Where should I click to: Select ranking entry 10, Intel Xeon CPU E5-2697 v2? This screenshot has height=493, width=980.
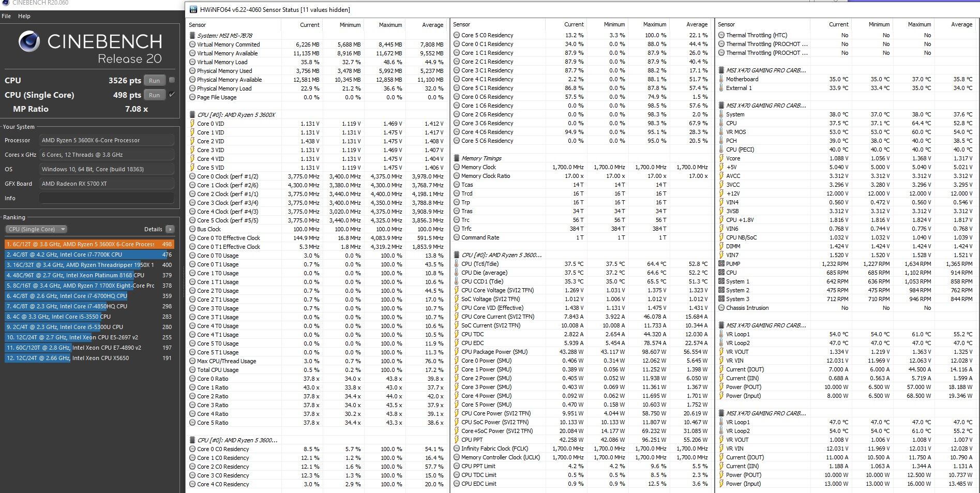tap(89, 337)
